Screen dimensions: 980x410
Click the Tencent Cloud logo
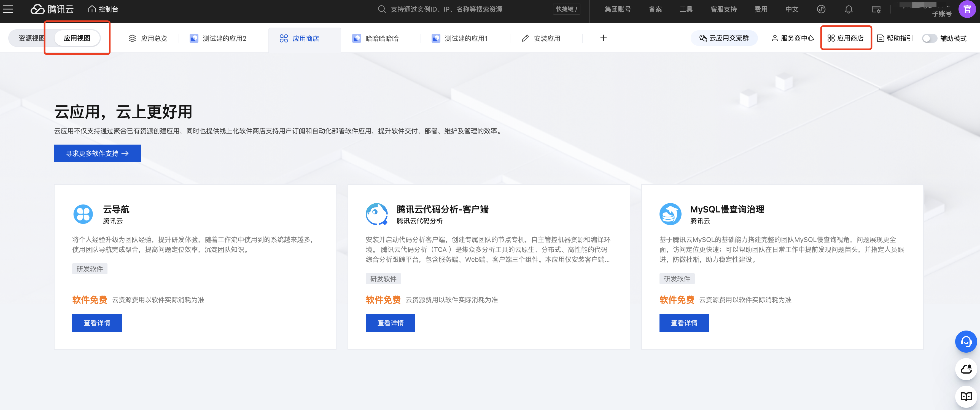[52, 9]
